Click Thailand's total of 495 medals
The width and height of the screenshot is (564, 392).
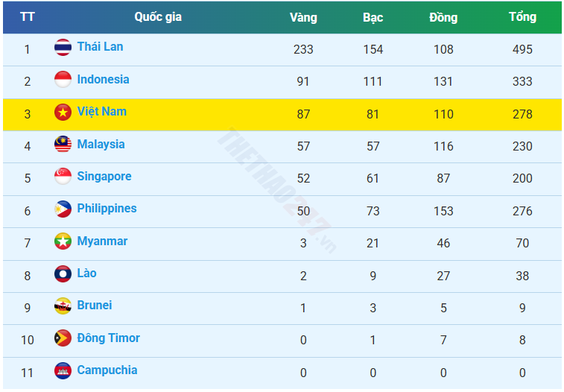click(522, 49)
